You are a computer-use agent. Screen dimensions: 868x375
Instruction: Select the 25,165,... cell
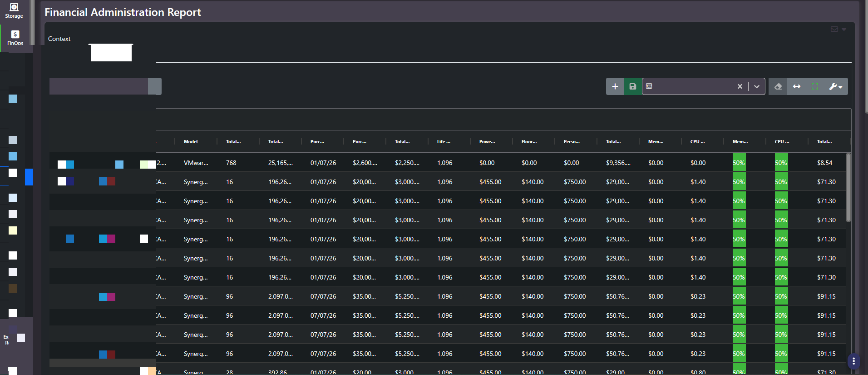[x=281, y=163]
